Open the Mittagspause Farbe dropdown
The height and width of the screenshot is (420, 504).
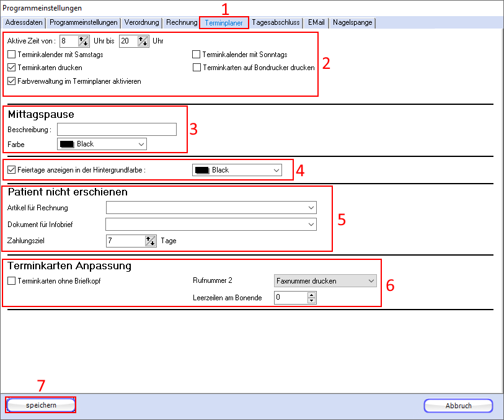102,144
